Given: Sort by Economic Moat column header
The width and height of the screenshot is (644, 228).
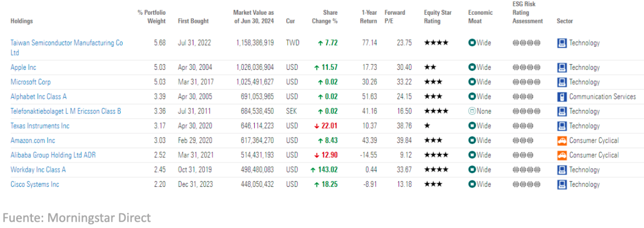Looking at the screenshot, I should click(x=480, y=17).
